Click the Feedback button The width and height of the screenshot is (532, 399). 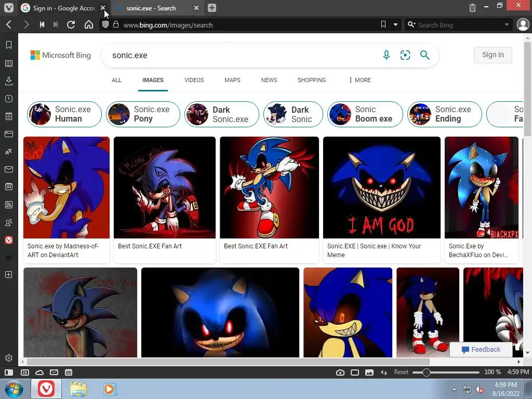point(481,350)
